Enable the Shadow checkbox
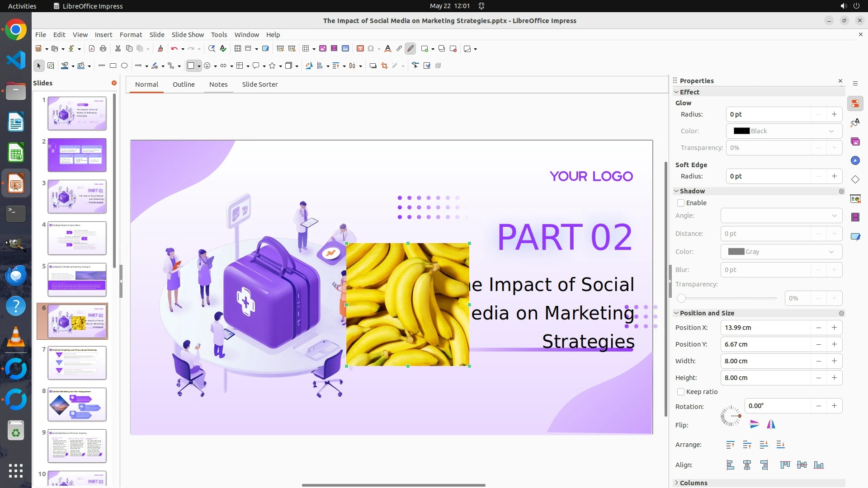 [x=681, y=203]
